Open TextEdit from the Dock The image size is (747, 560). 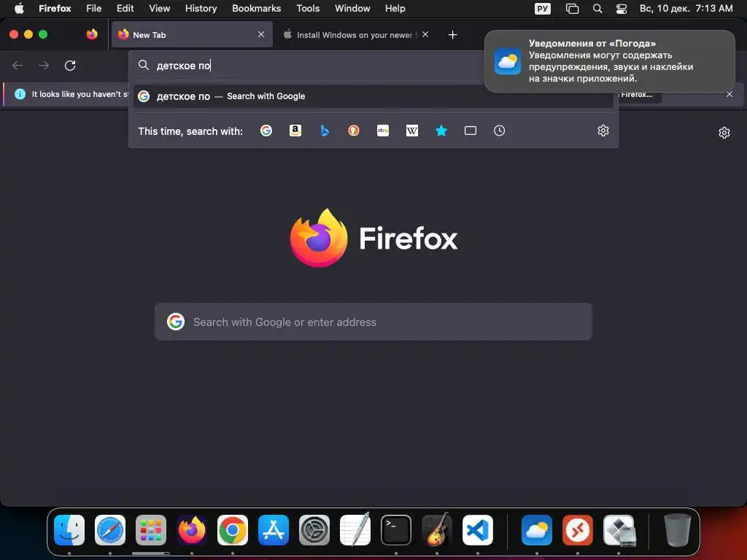[355, 529]
